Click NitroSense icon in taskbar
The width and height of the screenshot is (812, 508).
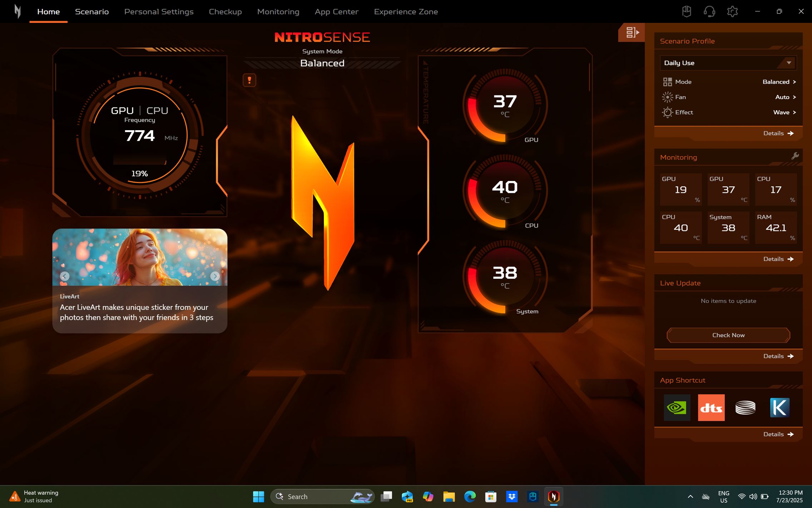(554, 497)
